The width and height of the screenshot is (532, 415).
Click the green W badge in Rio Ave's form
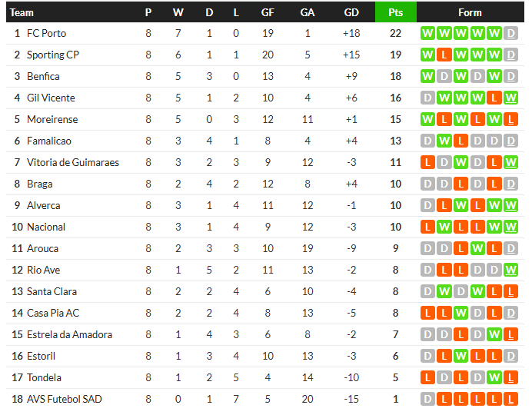click(x=511, y=270)
